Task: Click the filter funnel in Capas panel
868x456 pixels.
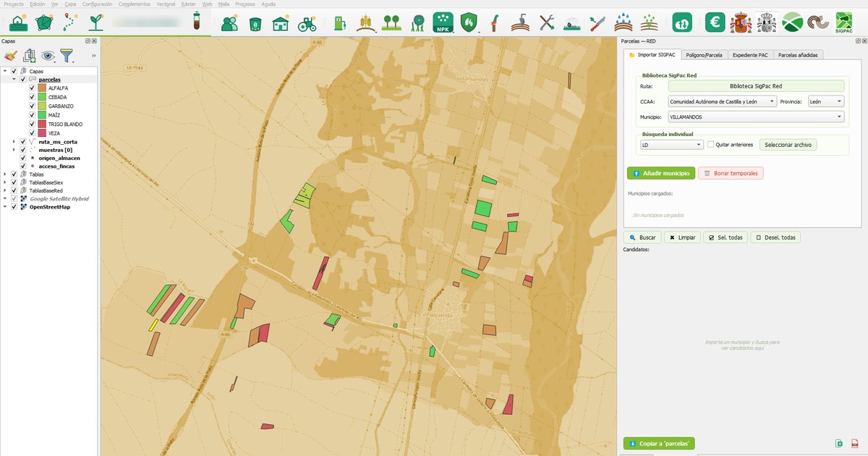Action: 67,55
